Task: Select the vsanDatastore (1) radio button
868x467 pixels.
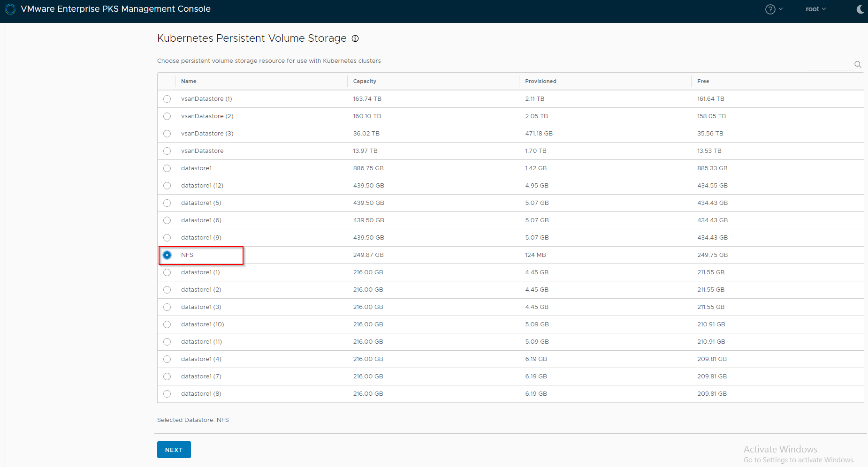Action: [167, 99]
